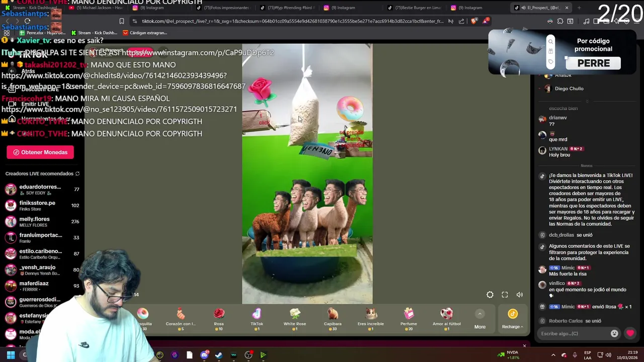This screenshot has width=644, height=362.
Task: Click username drianwv in chat
Action: (x=557, y=118)
